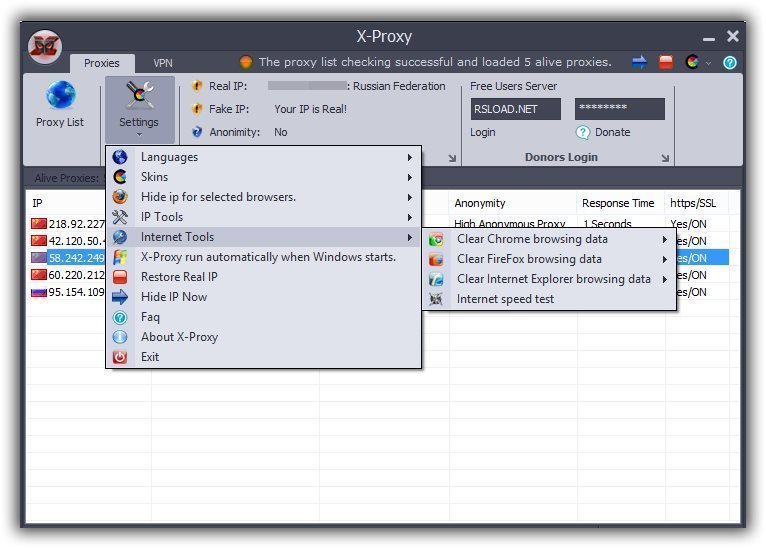The image size is (766, 548).
Task: Click the Donors Login group expand corner
Action: pos(665,158)
